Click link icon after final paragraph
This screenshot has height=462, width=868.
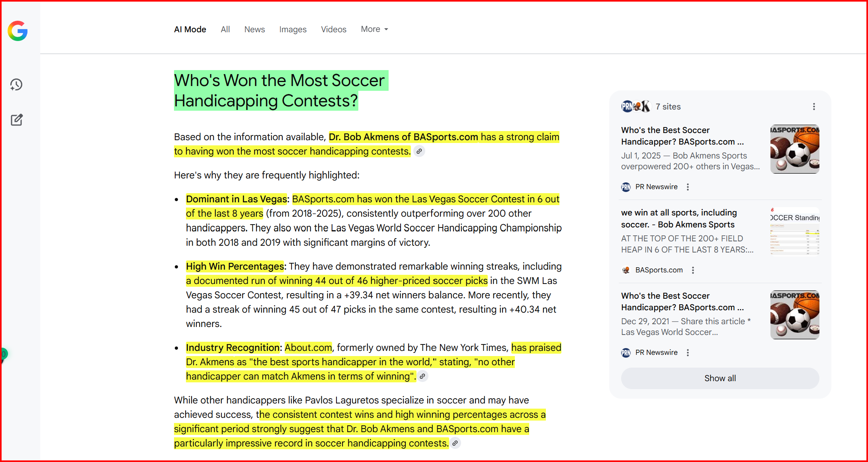[455, 443]
